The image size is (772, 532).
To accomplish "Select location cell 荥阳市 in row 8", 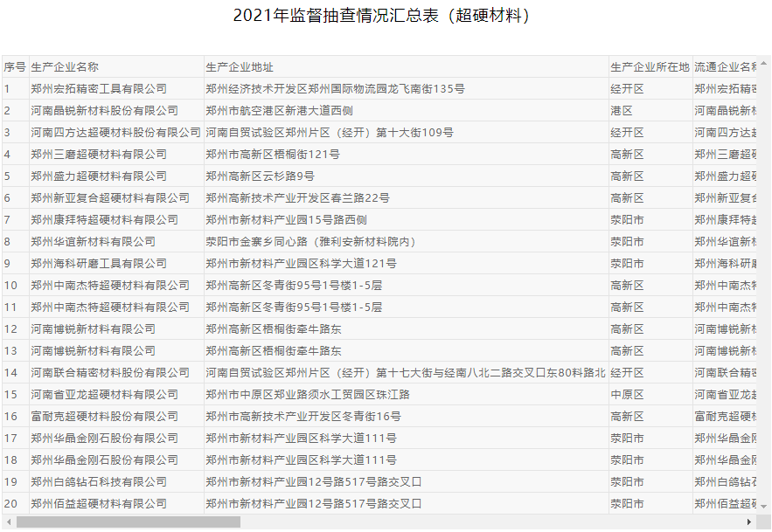I will 650,242.
